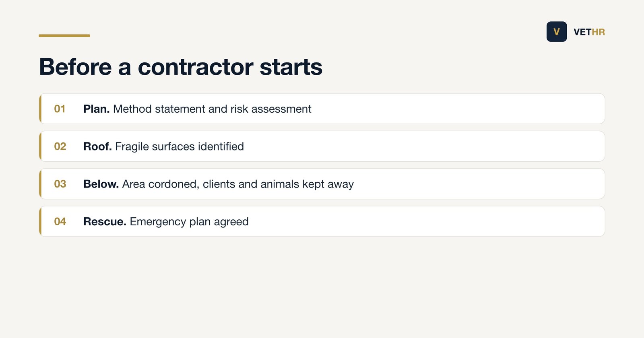Click the gold accent line above the title
This screenshot has height=338, width=644.
coord(64,35)
